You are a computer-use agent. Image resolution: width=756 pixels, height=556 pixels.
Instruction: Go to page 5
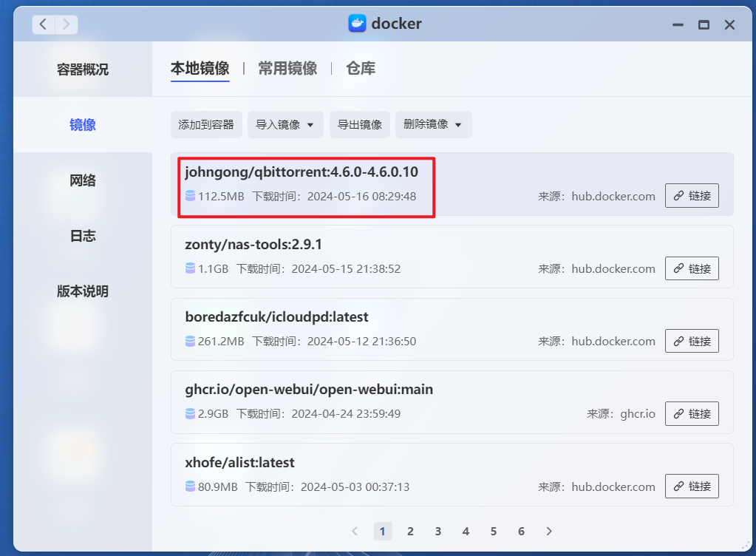click(x=493, y=531)
